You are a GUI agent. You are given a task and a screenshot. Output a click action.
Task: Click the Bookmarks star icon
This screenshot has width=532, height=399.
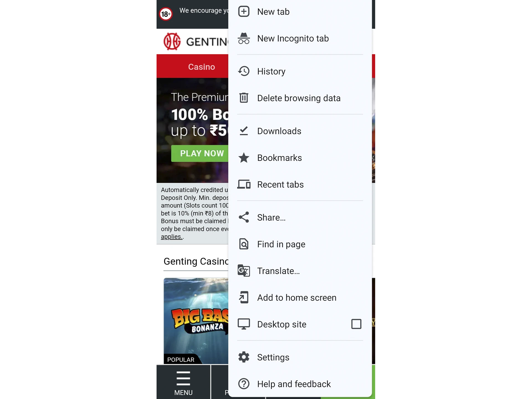[x=244, y=158]
